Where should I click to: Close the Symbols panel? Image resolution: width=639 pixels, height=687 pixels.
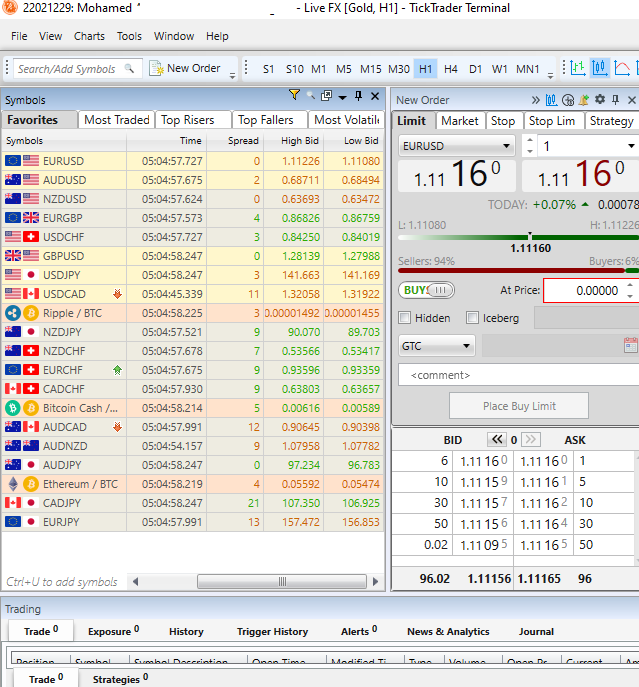tap(375, 96)
